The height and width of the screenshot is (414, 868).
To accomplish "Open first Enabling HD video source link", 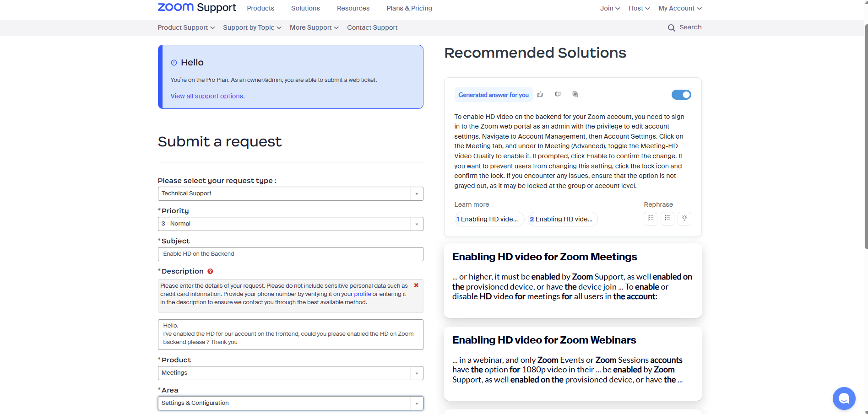I will point(489,219).
